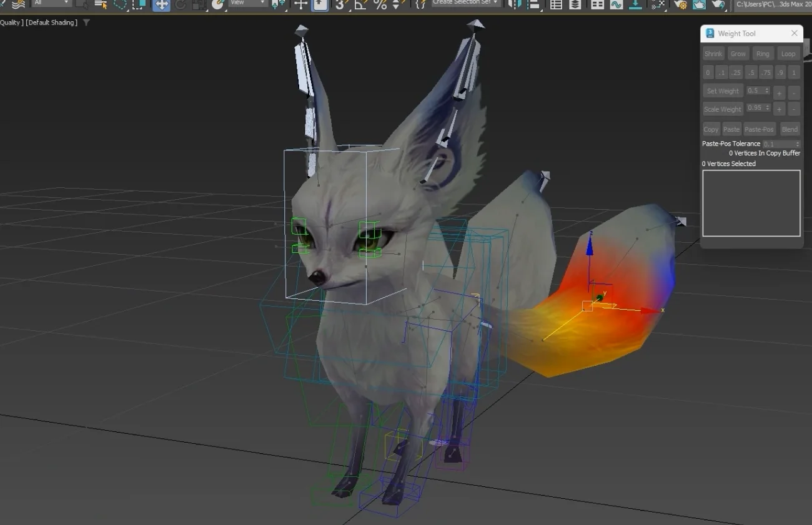Click the Align tool icon

click(x=533, y=4)
